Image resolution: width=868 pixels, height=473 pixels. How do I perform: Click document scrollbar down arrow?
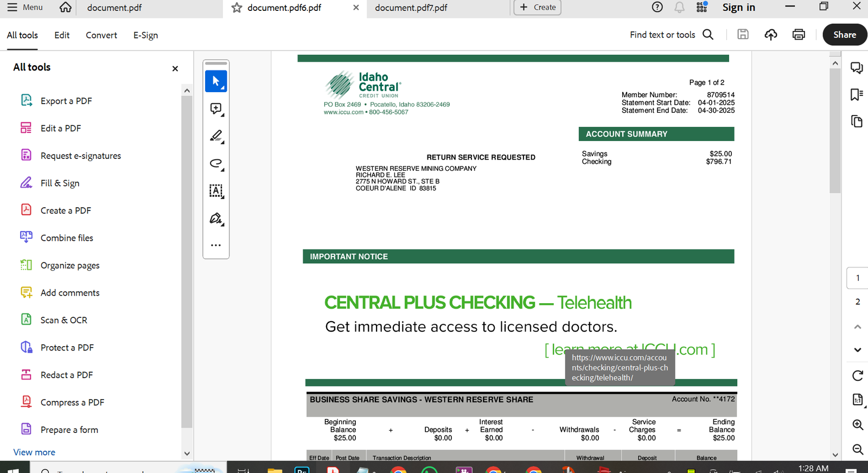[835, 455]
